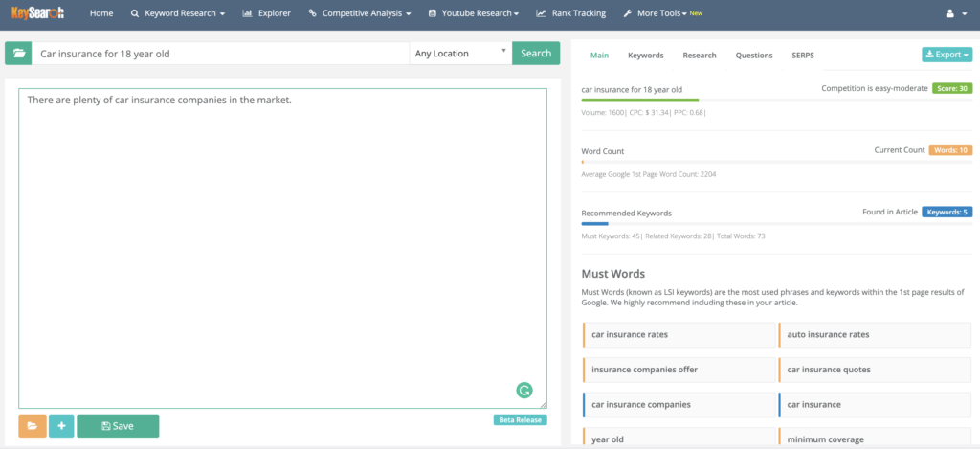Click the word count progress bar

point(777,162)
